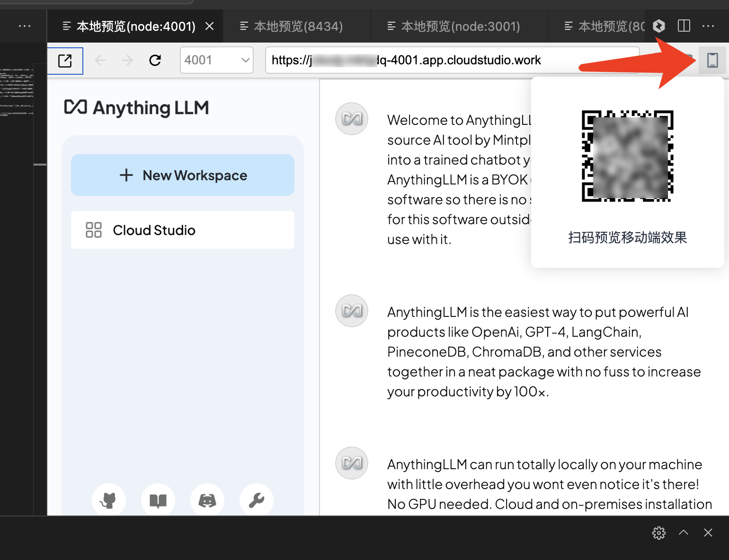Click the hexagon extension icon in the tab bar
Image resolution: width=729 pixels, height=560 pixels.
click(659, 26)
